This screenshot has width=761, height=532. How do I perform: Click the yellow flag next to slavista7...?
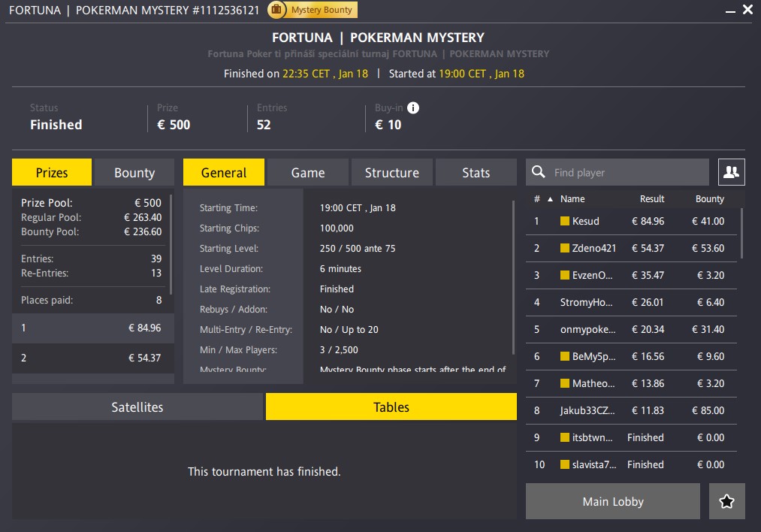565,464
